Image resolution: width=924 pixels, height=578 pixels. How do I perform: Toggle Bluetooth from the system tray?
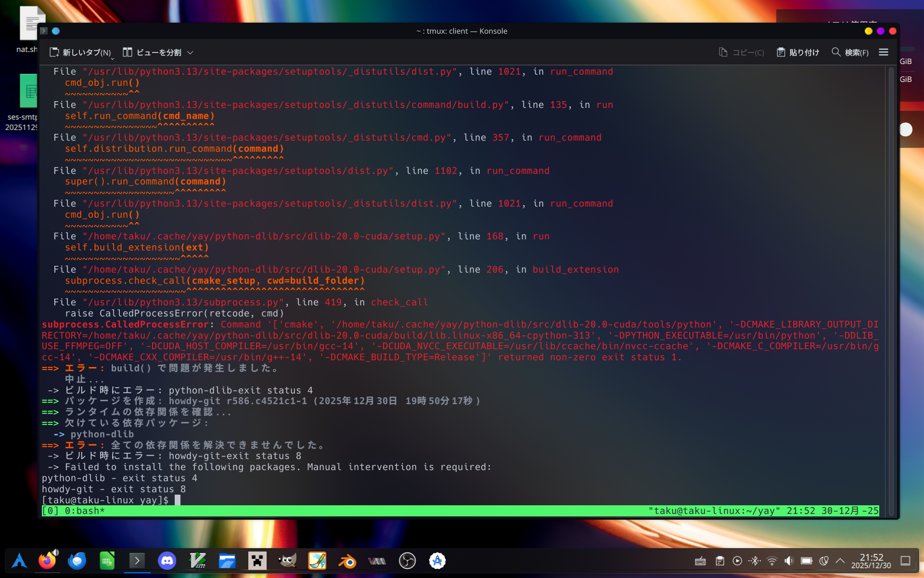[755, 561]
